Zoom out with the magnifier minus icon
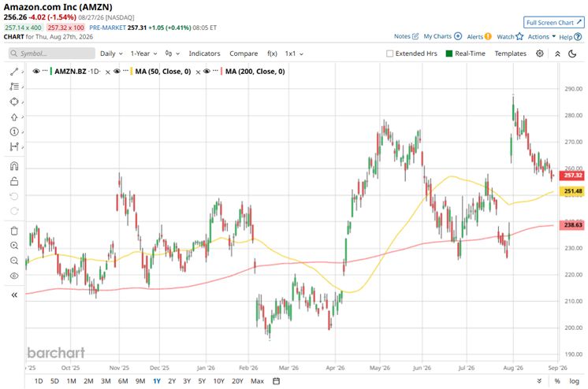The image size is (588, 389). point(14,261)
